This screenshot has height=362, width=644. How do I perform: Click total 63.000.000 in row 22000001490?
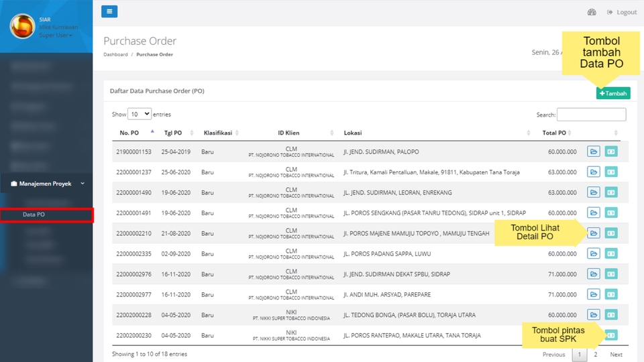(x=562, y=192)
